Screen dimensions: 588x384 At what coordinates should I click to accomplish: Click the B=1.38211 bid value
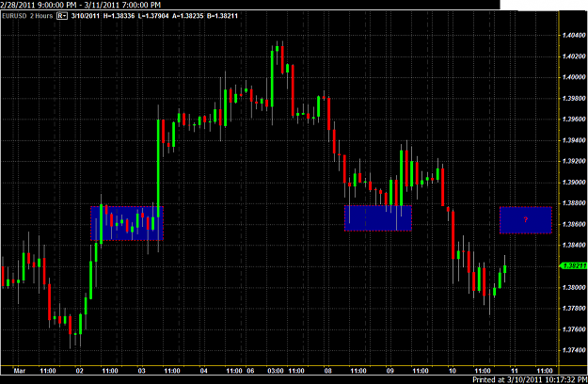coord(222,16)
